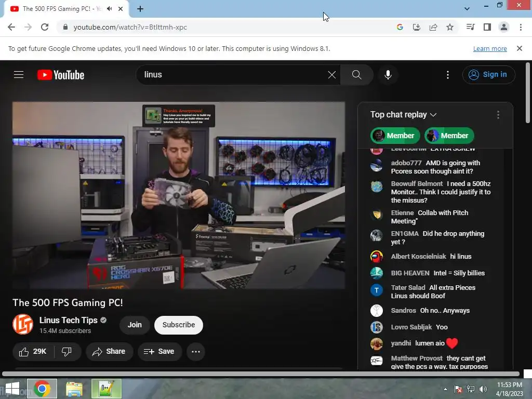Screen dimensions: 532x399
Task: Click Learn more link
Action: 490,48
